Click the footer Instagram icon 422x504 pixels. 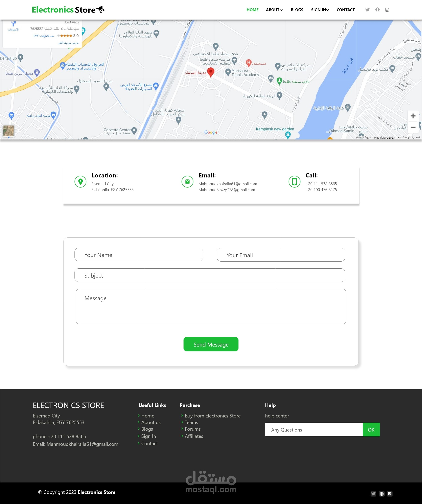[389, 493]
